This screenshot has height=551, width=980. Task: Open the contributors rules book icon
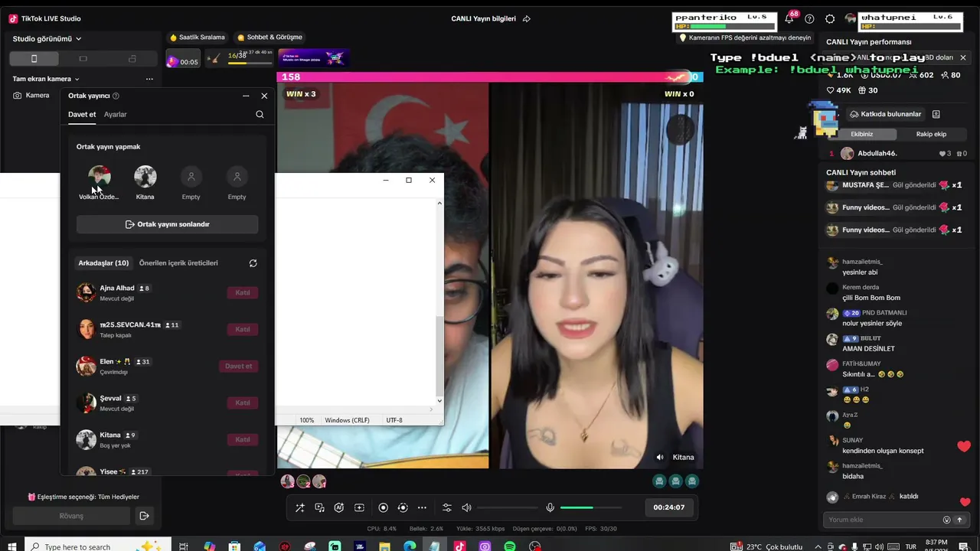click(x=936, y=114)
